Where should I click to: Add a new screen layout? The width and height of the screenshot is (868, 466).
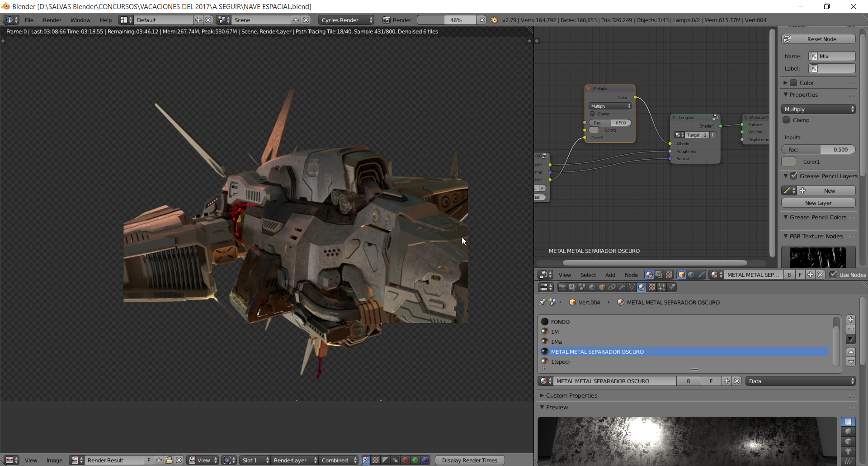(x=198, y=20)
